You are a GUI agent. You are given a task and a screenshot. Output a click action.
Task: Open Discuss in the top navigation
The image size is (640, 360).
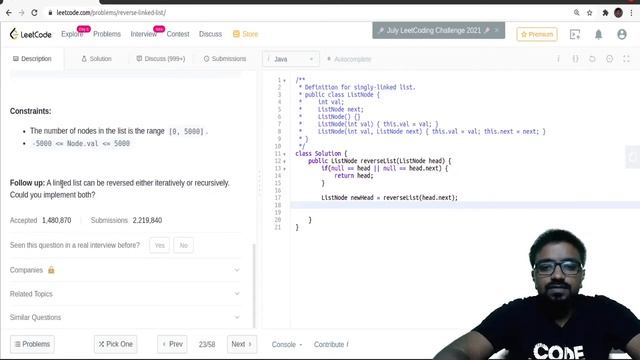coord(210,34)
